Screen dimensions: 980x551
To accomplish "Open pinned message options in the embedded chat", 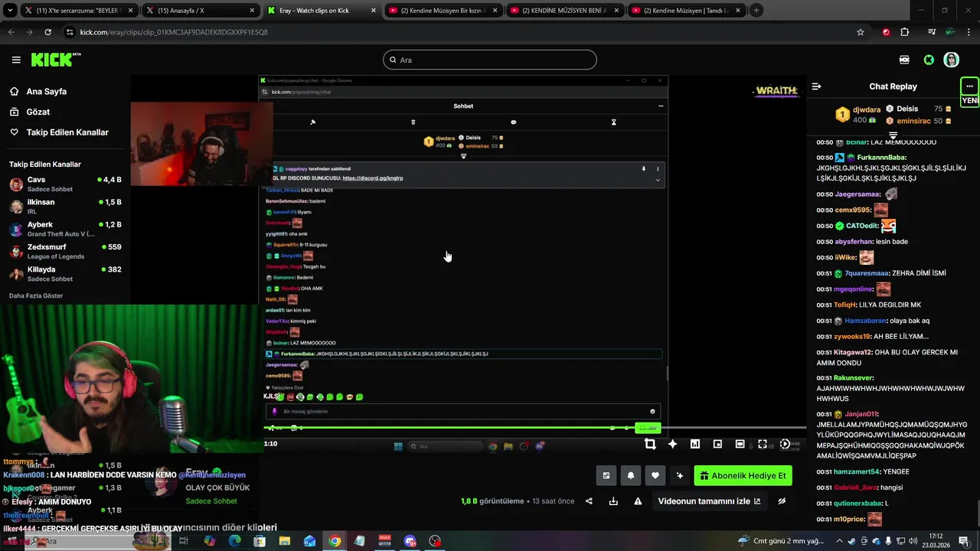I will click(658, 168).
